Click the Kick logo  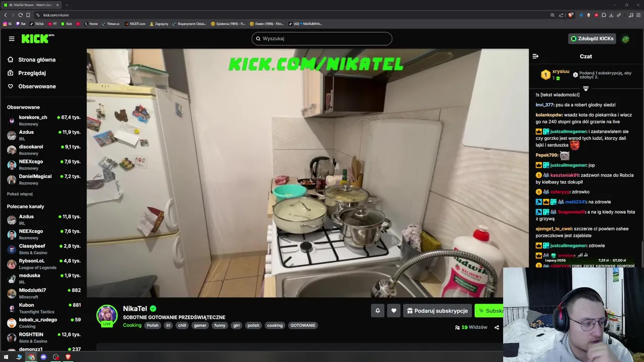pyautogui.click(x=38, y=39)
